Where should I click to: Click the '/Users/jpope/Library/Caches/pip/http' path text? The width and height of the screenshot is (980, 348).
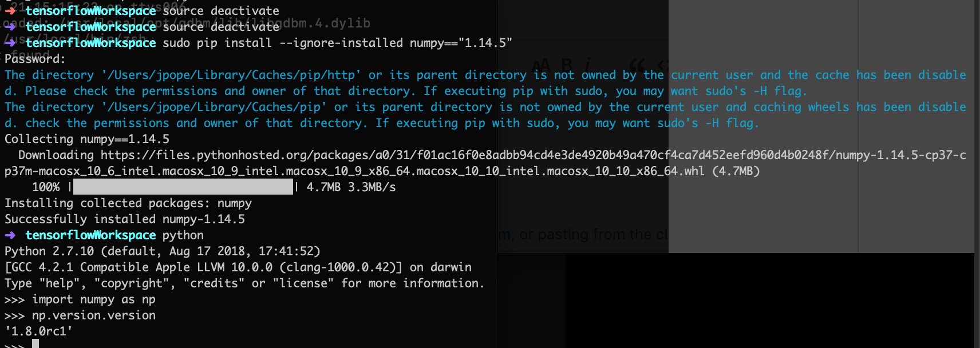[x=231, y=75]
